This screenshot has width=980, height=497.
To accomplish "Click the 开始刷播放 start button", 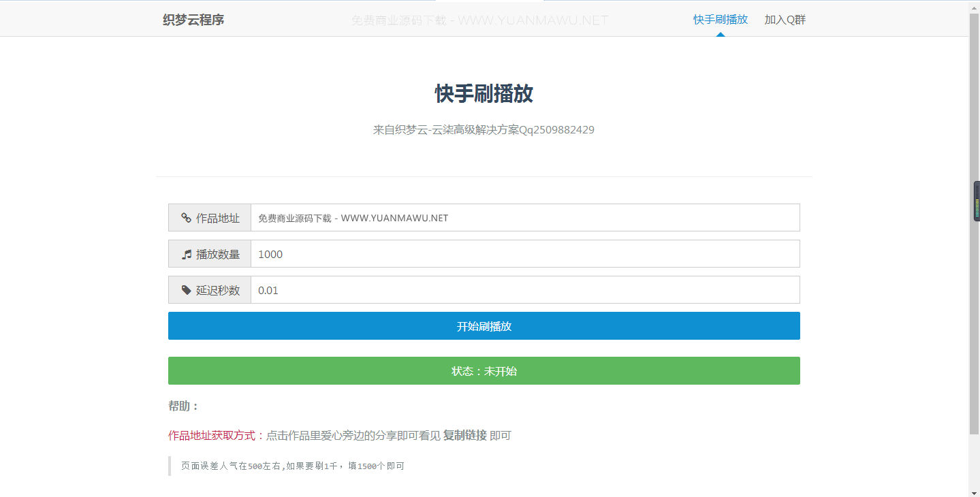I will [484, 325].
